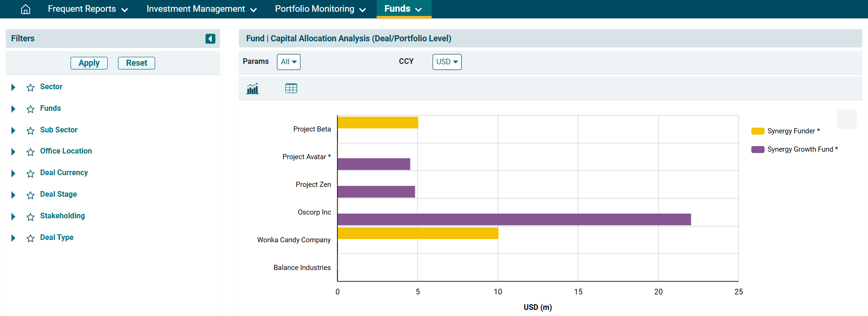
Task: Star the Stakeholding filter
Action: 31,217
